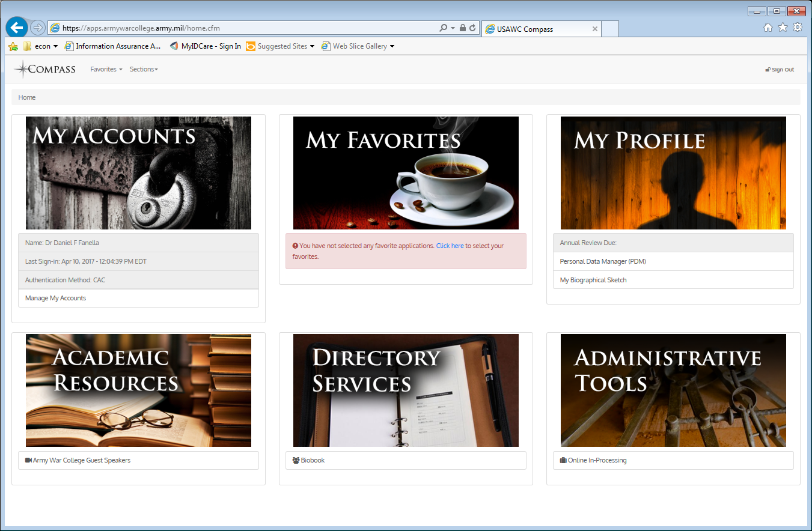Click the Compass logo
812x531 pixels.
[45, 69]
